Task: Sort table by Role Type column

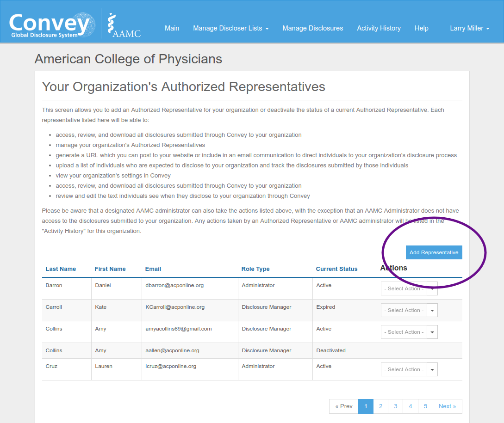Action: click(255, 269)
